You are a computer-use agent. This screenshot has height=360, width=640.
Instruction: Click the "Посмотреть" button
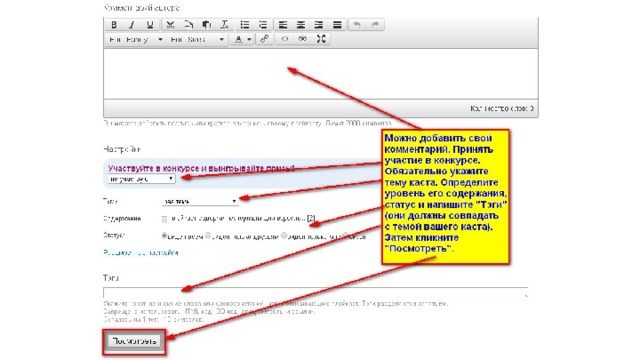coord(134,341)
